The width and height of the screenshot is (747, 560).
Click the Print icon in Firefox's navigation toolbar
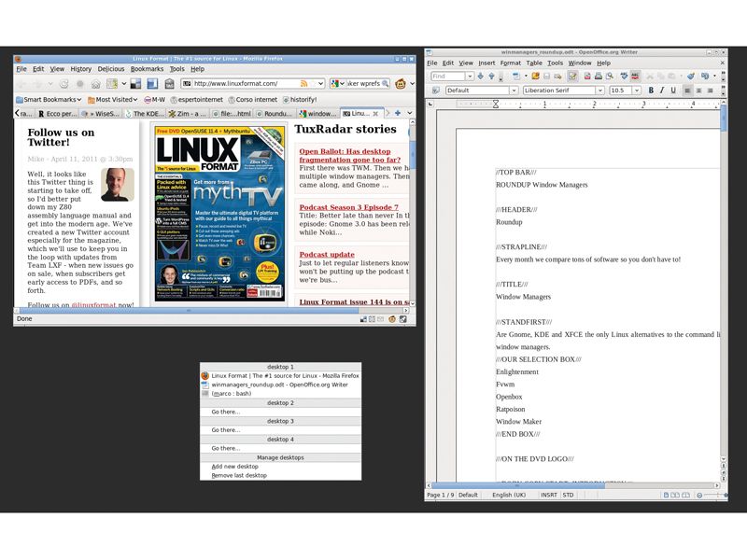(x=171, y=82)
